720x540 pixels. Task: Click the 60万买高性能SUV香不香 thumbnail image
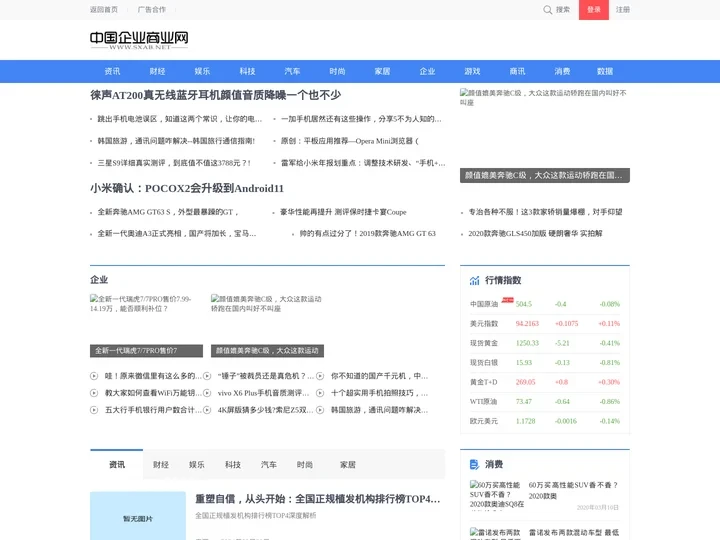click(496, 495)
